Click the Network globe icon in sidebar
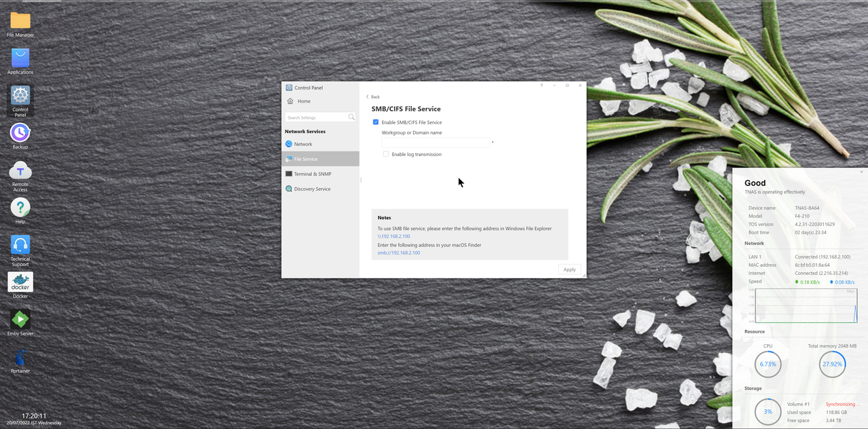 pyautogui.click(x=289, y=144)
